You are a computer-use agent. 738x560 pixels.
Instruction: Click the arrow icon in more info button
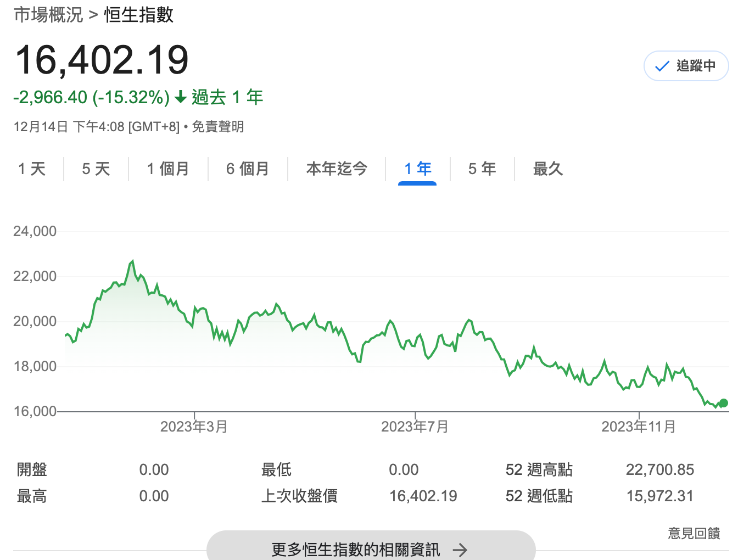[x=460, y=550]
